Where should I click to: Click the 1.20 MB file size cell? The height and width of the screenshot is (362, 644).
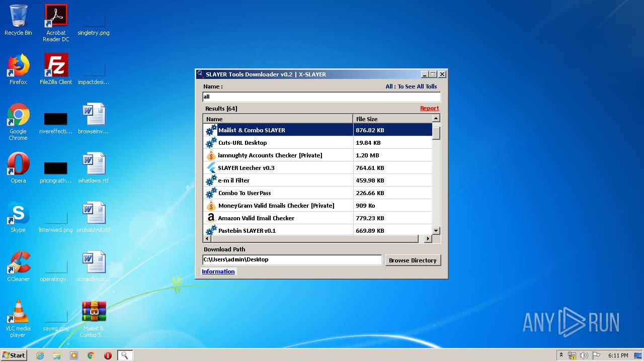coord(392,155)
